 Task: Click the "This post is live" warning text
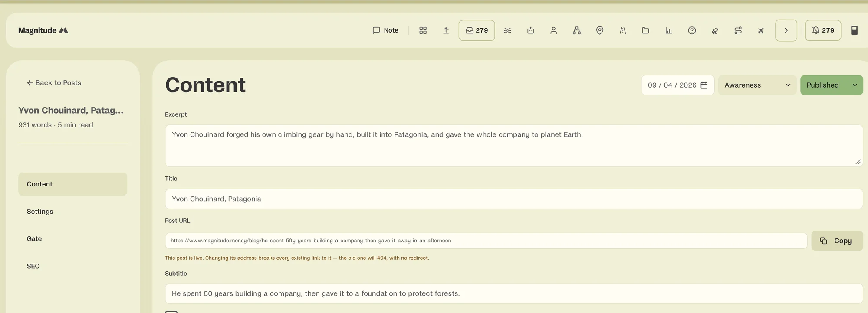coord(297,258)
